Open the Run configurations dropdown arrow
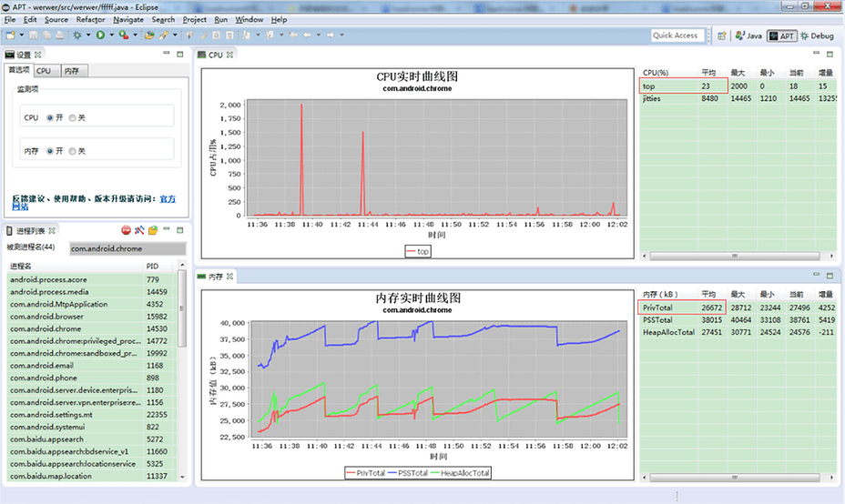This screenshot has width=845, height=504. 112,35
